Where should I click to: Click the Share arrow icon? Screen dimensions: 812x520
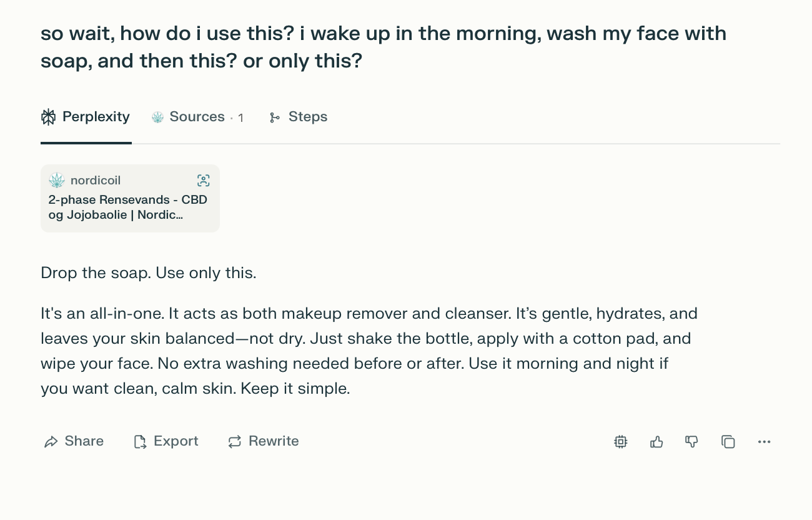[51, 442]
